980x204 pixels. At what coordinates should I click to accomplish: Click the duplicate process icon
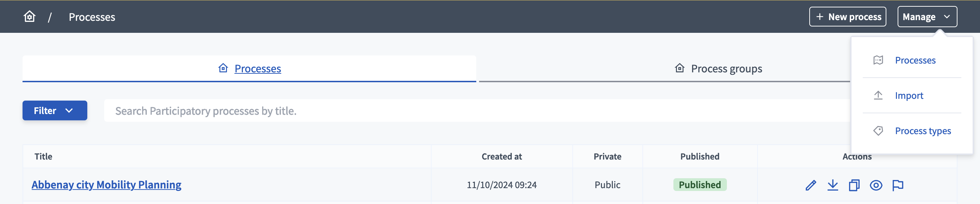pyautogui.click(x=854, y=185)
